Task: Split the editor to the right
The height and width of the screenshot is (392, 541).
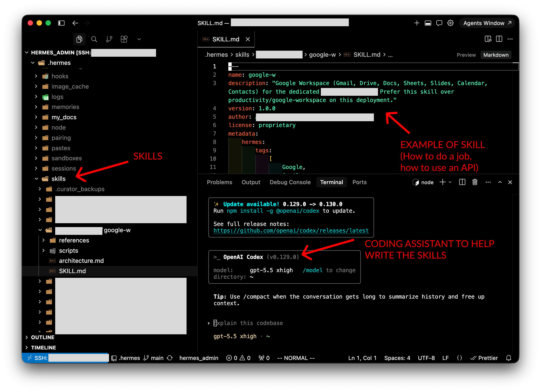Action: [499, 39]
